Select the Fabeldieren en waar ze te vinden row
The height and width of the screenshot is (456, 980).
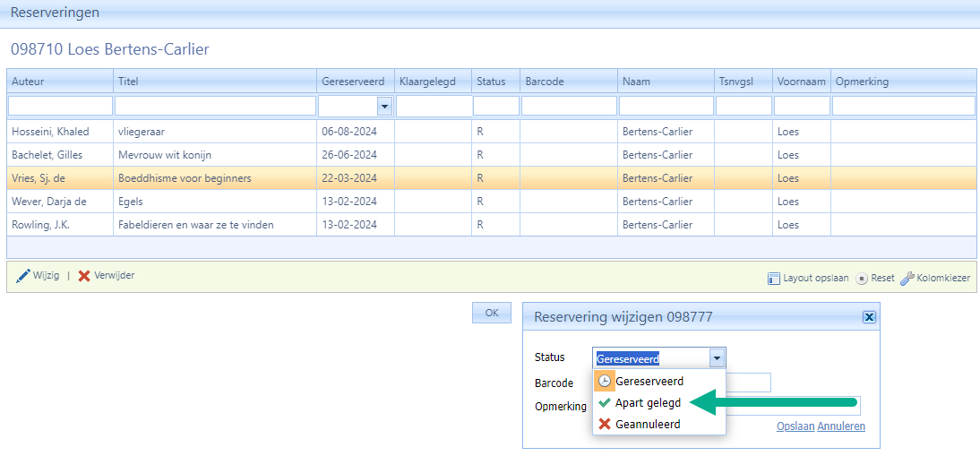pyautogui.click(x=215, y=225)
